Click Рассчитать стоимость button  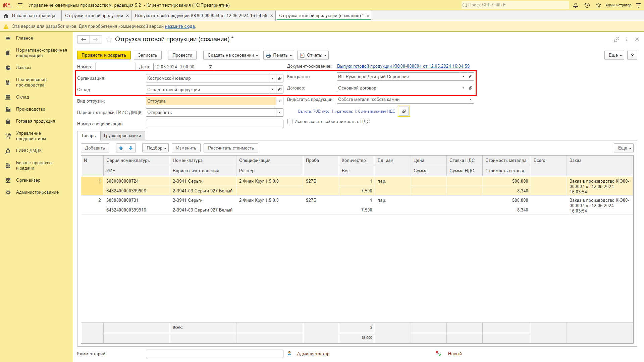click(x=231, y=148)
